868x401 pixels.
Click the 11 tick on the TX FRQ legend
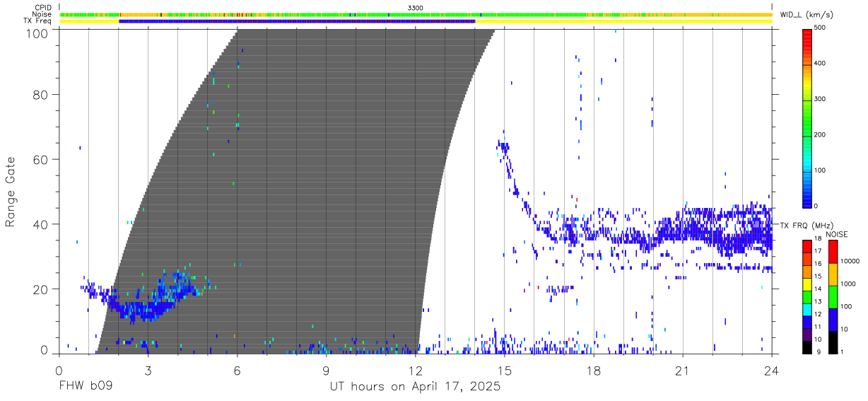tap(819, 327)
